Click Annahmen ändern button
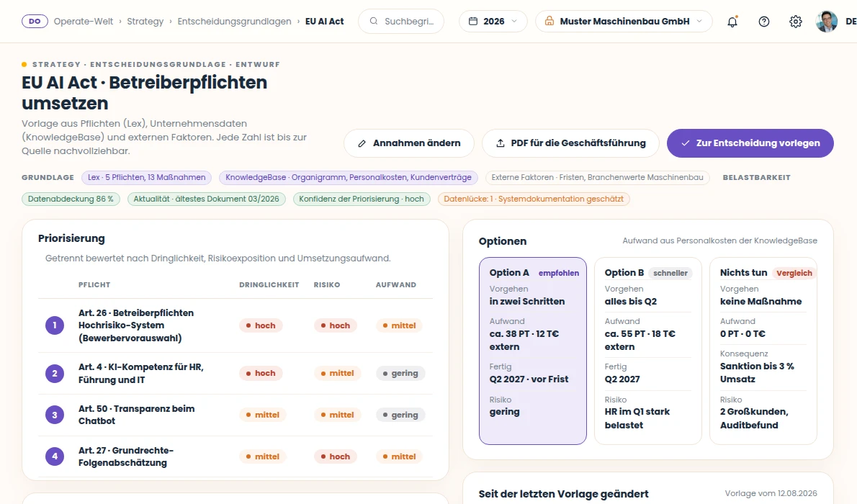This screenshot has height=504, width=857. [x=409, y=143]
